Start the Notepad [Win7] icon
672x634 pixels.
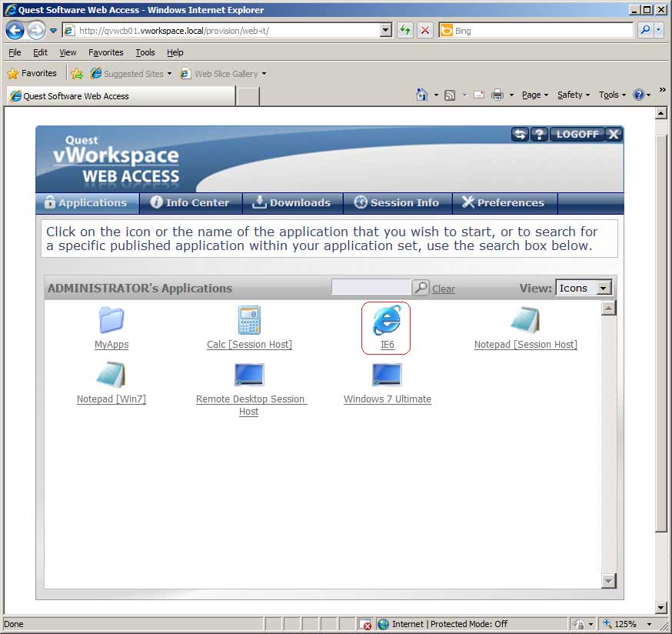coord(111,375)
